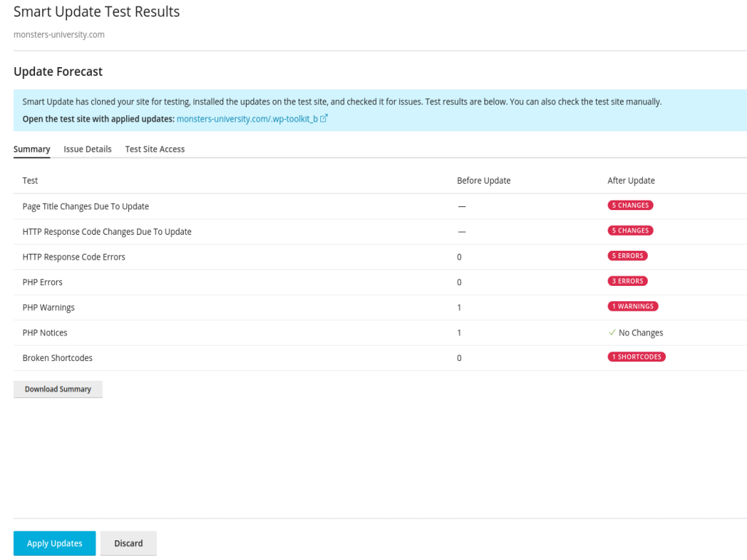Open the Test Site Access tab
This screenshot has width=747, height=560.
click(155, 149)
